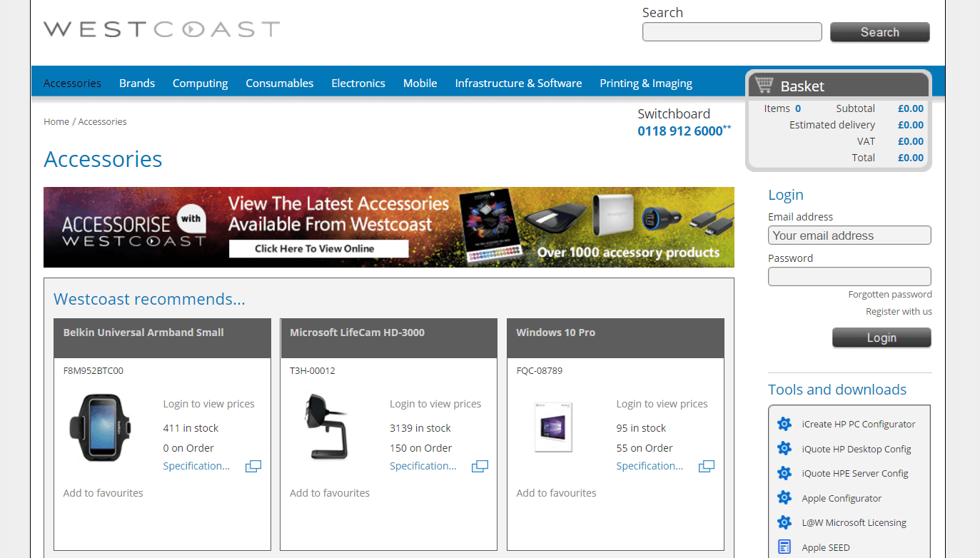Click the Search button
This screenshot has width=980, height=558.
coord(880,32)
